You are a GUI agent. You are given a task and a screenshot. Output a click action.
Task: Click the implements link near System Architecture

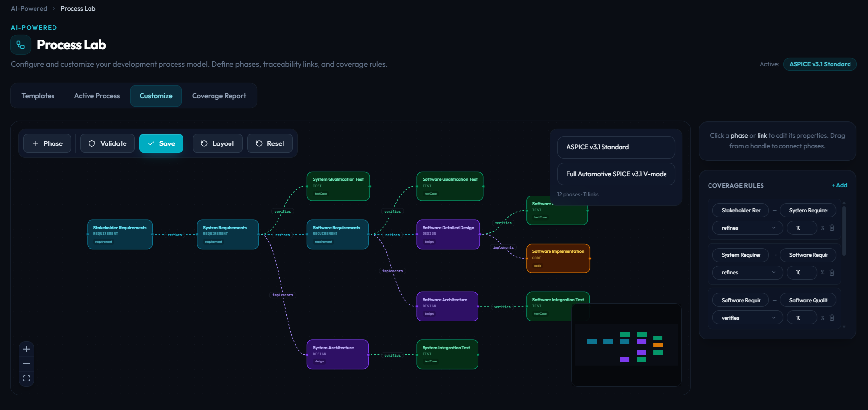(x=283, y=295)
